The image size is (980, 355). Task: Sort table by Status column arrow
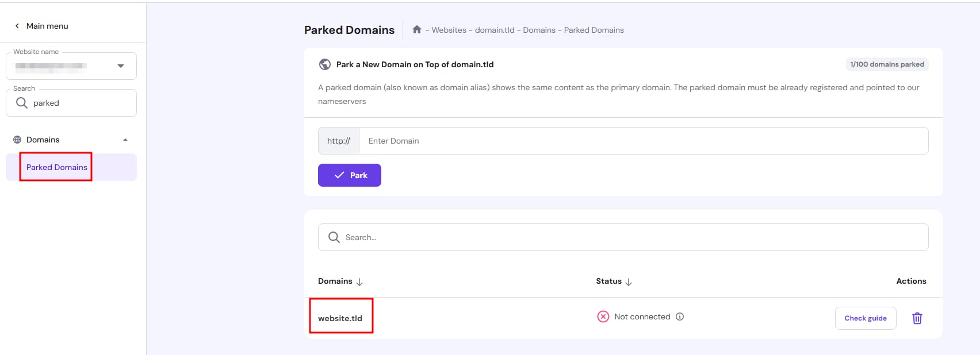(629, 281)
